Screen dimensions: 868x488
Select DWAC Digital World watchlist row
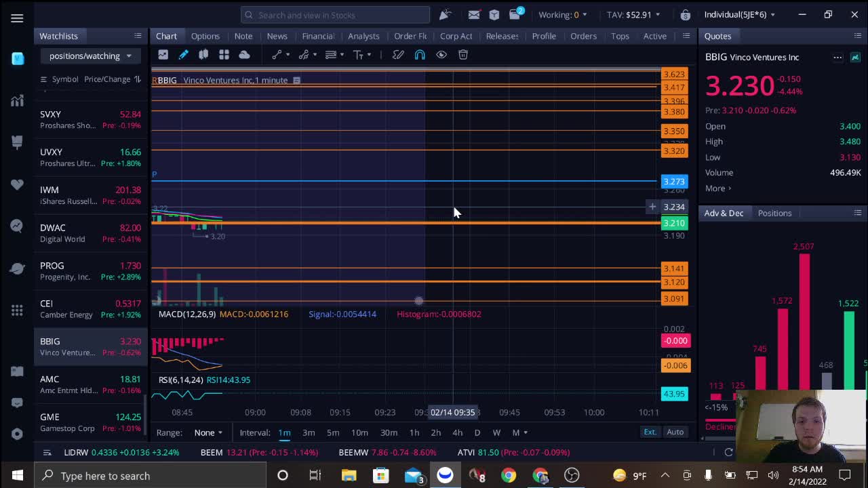coord(90,233)
